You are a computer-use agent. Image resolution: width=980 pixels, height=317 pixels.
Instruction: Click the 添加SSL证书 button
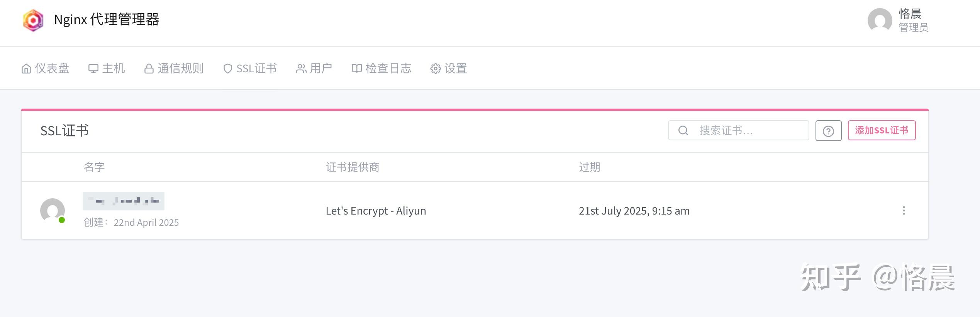882,130
